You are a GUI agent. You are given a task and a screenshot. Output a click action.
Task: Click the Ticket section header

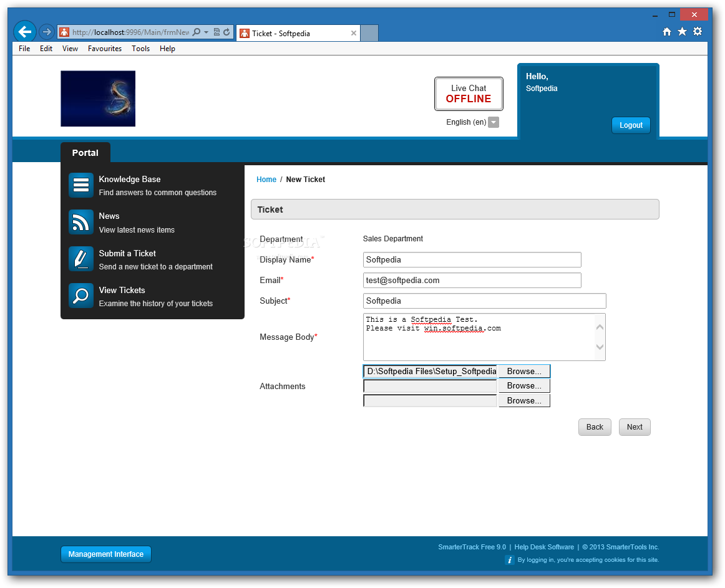[x=455, y=210]
